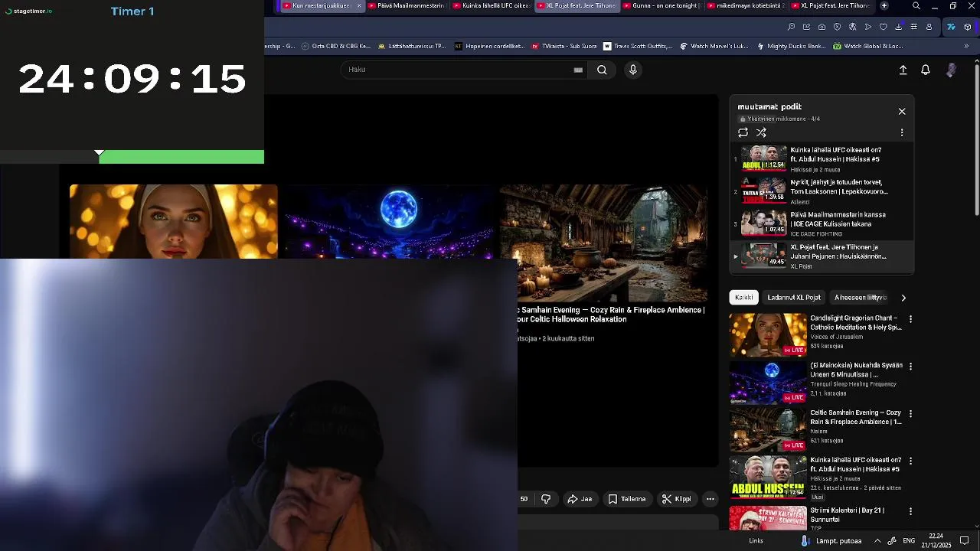The image size is (980, 551).
Task: Select playlist item XL Pojat feat. Jere Tiihonen
Action: (x=822, y=256)
